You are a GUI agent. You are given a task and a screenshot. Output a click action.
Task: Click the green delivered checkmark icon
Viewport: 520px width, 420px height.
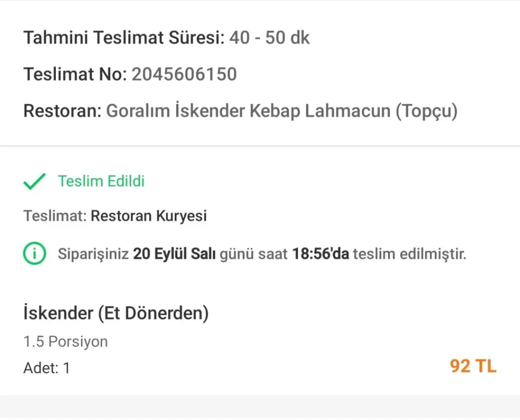35,181
